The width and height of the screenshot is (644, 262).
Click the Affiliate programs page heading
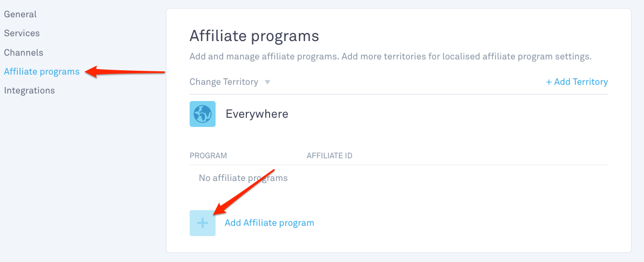254,36
